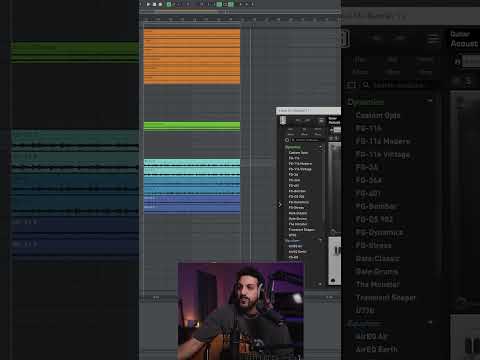This screenshot has width=480, height=360.
Task: Select AirEQ Earth in the enlarged module list
Action: click(x=376, y=349)
